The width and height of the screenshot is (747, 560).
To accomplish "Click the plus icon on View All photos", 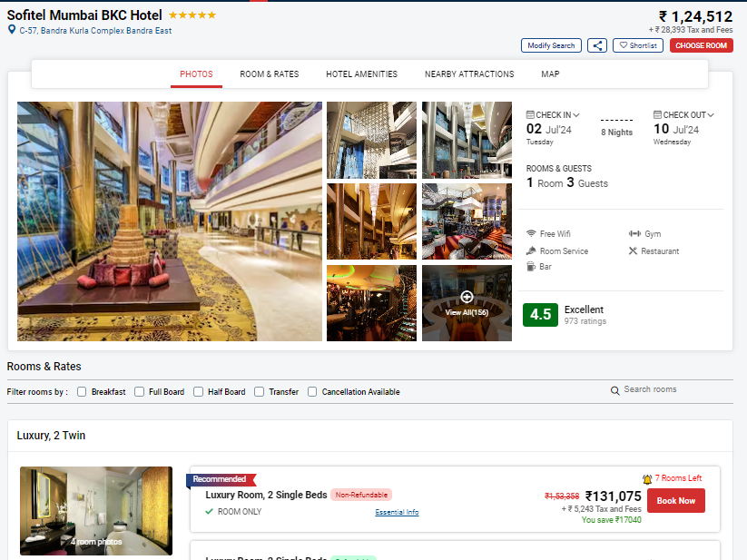I will (x=467, y=297).
